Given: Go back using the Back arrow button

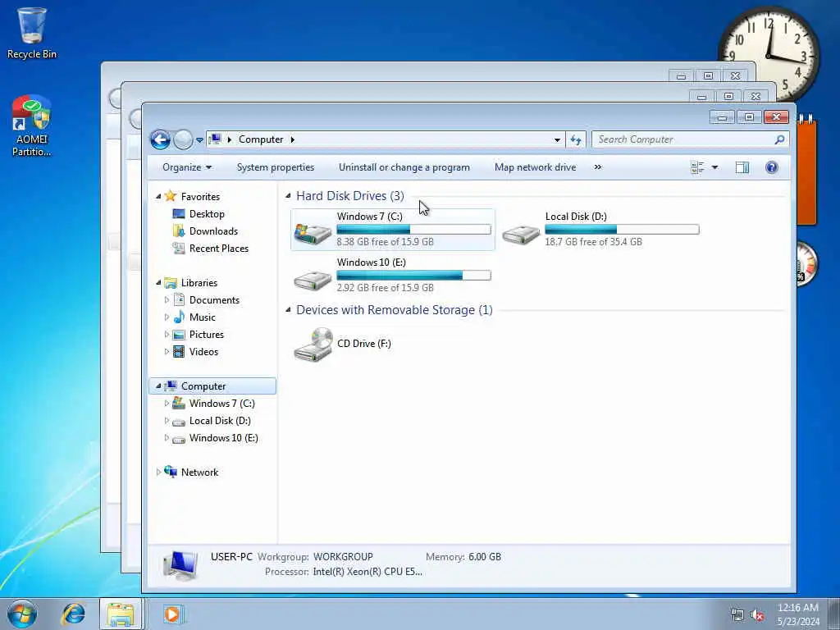Looking at the screenshot, I should click(x=160, y=139).
